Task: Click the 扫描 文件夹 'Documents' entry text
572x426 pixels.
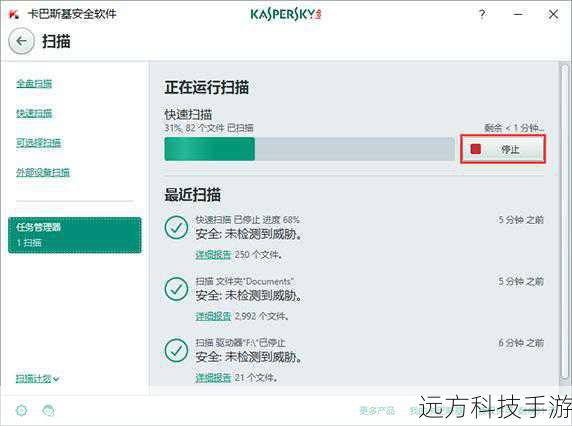Action: tap(245, 281)
